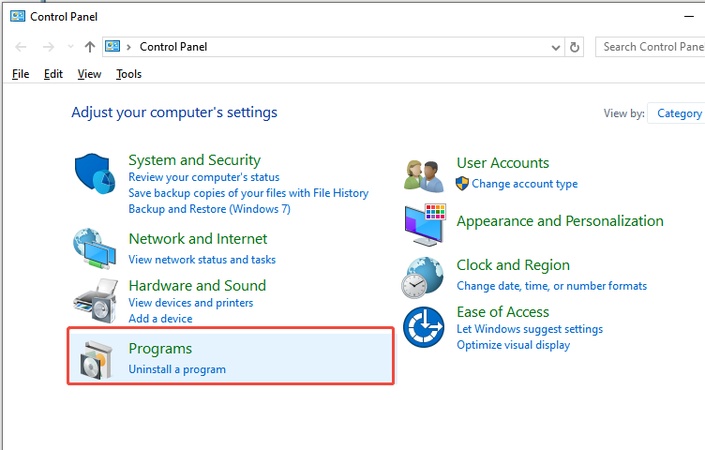
Task: Click Review your computer's status
Action: pyautogui.click(x=204, y=177)
